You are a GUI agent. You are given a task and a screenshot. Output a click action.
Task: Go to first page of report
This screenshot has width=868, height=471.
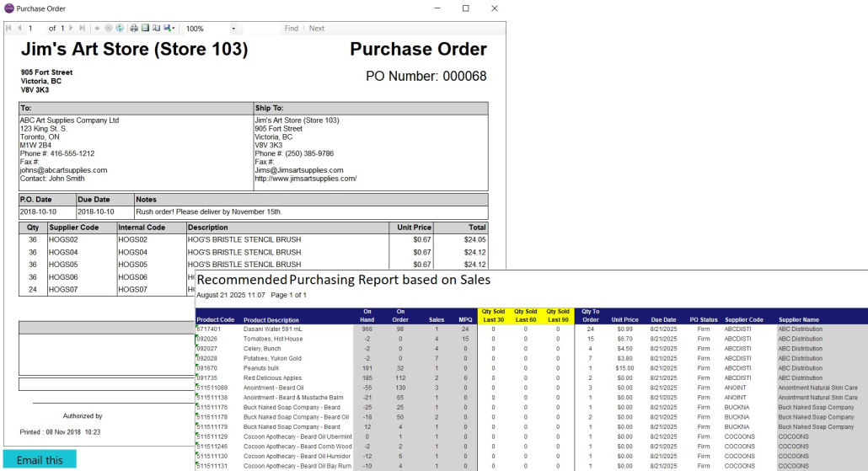(x=8, y=29)
